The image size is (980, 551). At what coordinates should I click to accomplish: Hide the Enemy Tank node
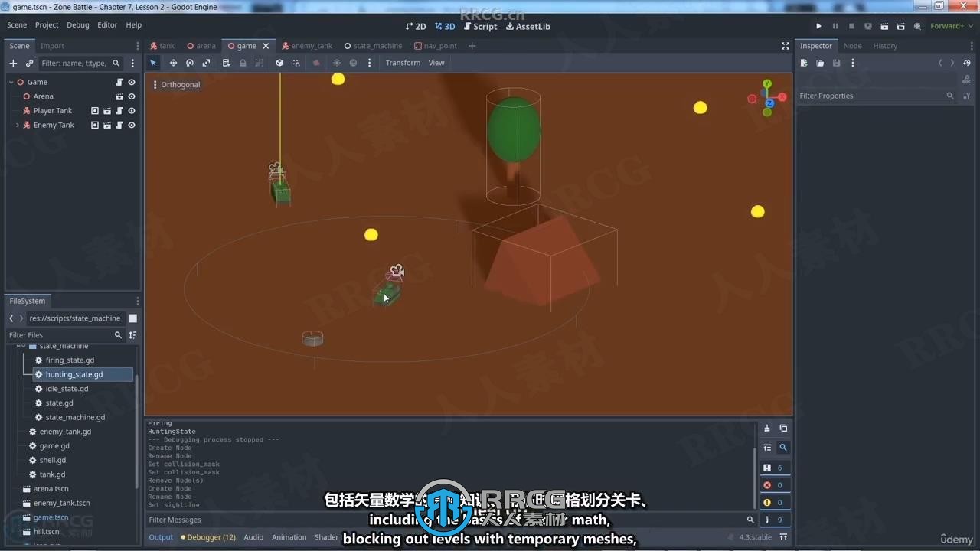pyautogui.click(x=132, y=125)
